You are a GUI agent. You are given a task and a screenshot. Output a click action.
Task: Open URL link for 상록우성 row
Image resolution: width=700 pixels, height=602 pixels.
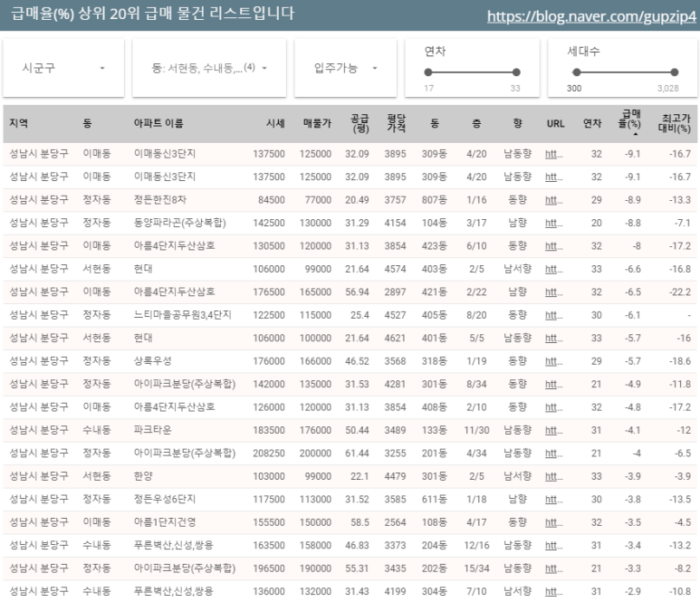[553, 361]
